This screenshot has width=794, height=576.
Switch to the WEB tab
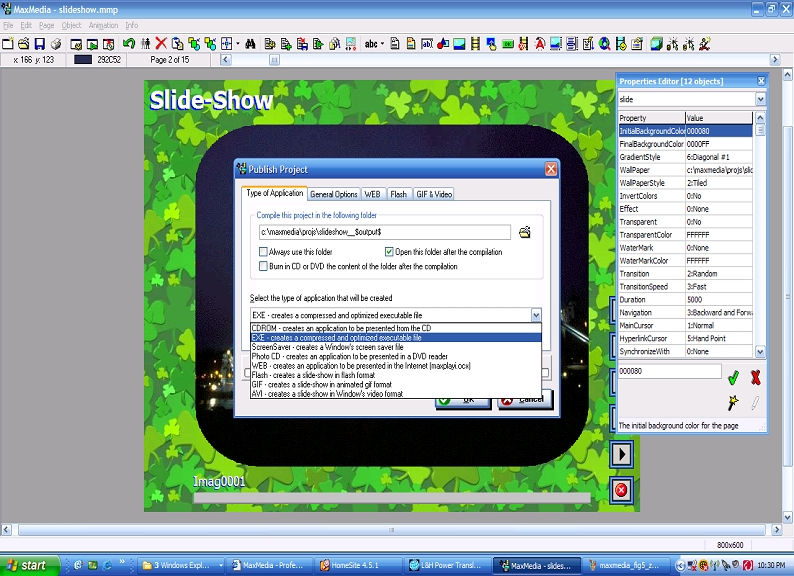pyautogui.click(x=372, y=194)
